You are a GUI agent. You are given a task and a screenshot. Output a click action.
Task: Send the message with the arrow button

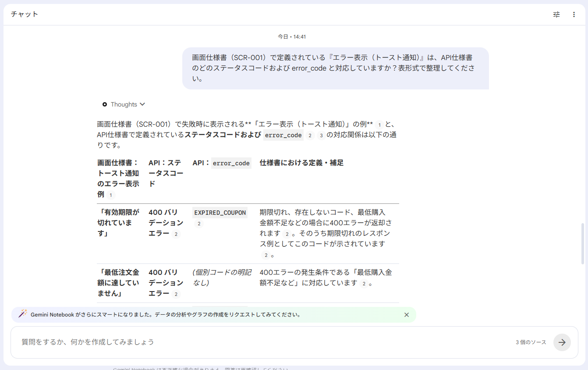562,342
